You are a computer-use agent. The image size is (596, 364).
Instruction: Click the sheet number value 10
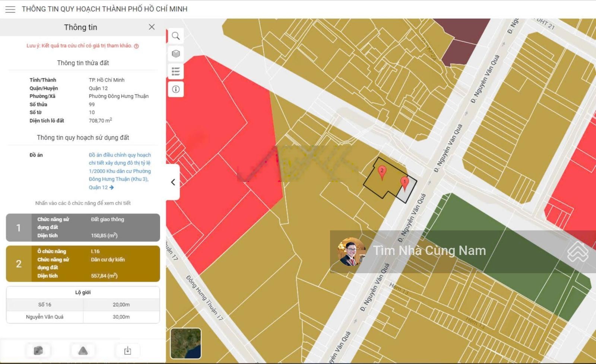pyautogui.click(x=92, y=112)
